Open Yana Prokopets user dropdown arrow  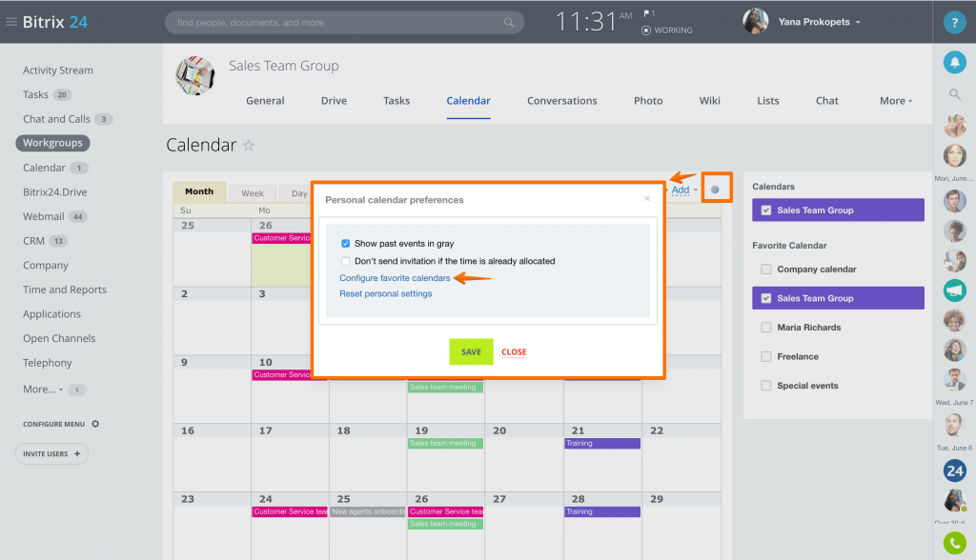[858, 23]
